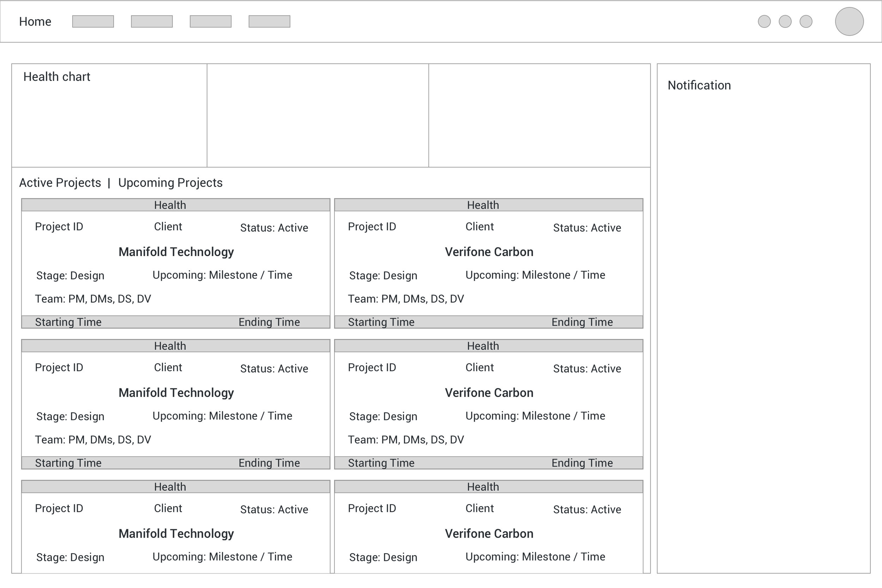
Task: Click the fourth gray placeholder menu item in header
Action: click(x=270, y=22)
